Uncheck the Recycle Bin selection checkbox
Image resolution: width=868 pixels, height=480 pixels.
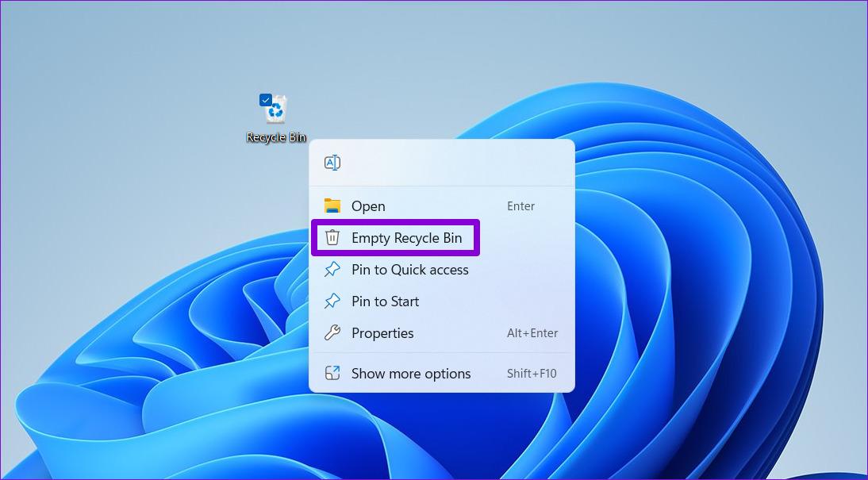click(x=266, y=100)
